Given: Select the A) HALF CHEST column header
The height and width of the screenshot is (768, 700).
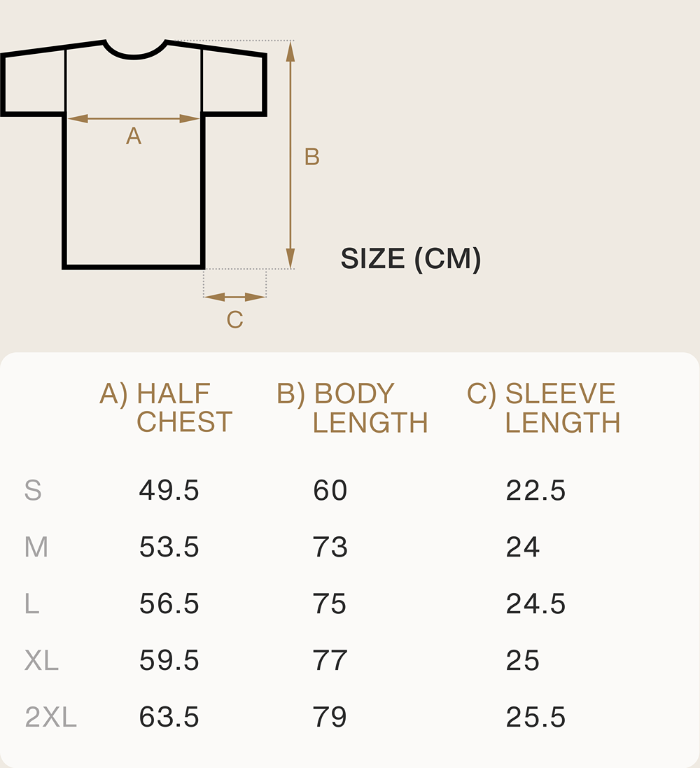Looking at the screenshot, I should click(167, 408).
